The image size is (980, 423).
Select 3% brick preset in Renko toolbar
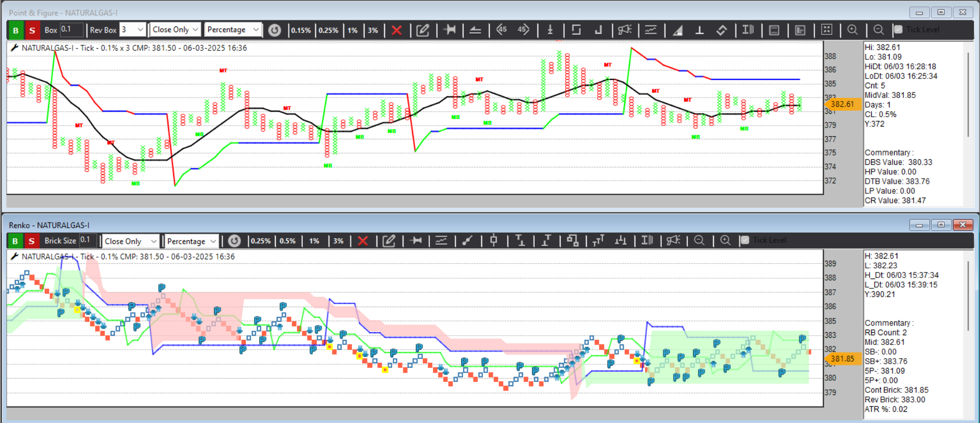338,241
